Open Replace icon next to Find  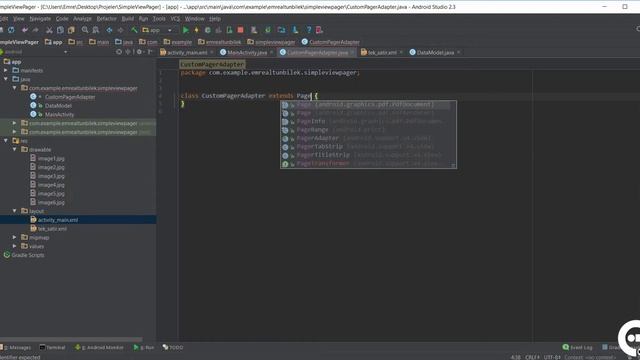(96, 30)
